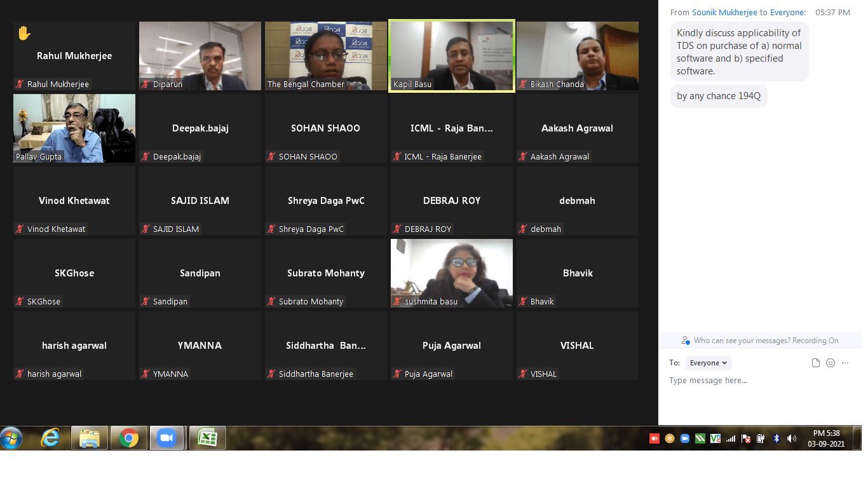This screenshot has height=488, width=868.
Task: Click the muted mic icon beside sushmita basu
Action: 398,301
